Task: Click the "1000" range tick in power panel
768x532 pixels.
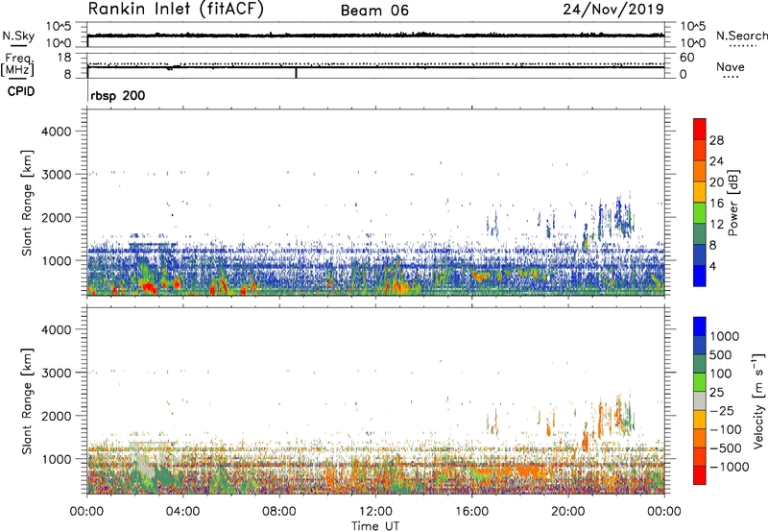Action: (57, 260)
